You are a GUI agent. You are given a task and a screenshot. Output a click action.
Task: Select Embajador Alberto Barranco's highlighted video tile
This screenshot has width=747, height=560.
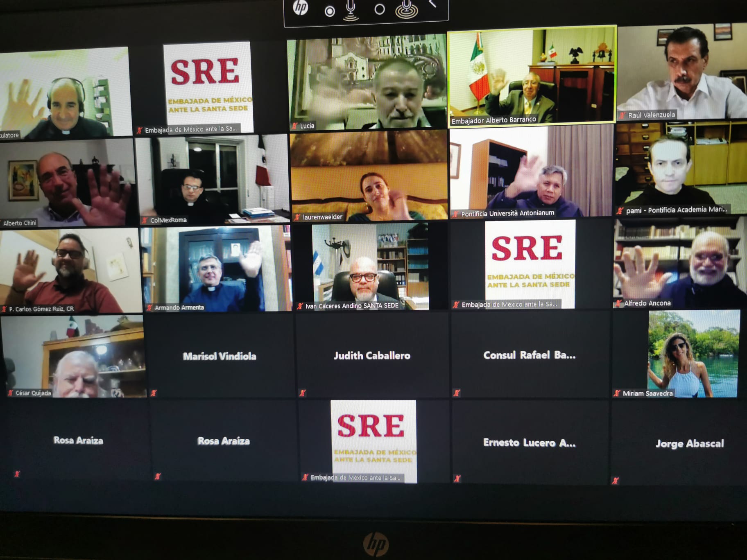click(532, 76)
